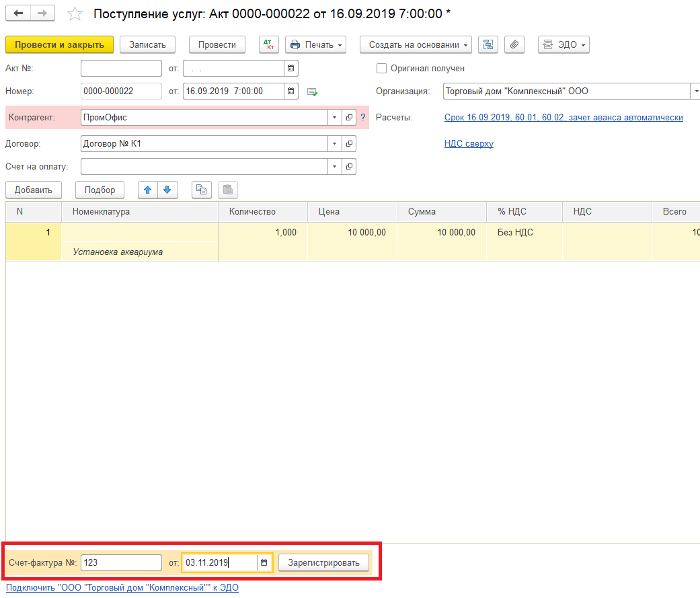Click the Номенклатура column header
This screenshot has width=700, height=598.
point(140,212)
